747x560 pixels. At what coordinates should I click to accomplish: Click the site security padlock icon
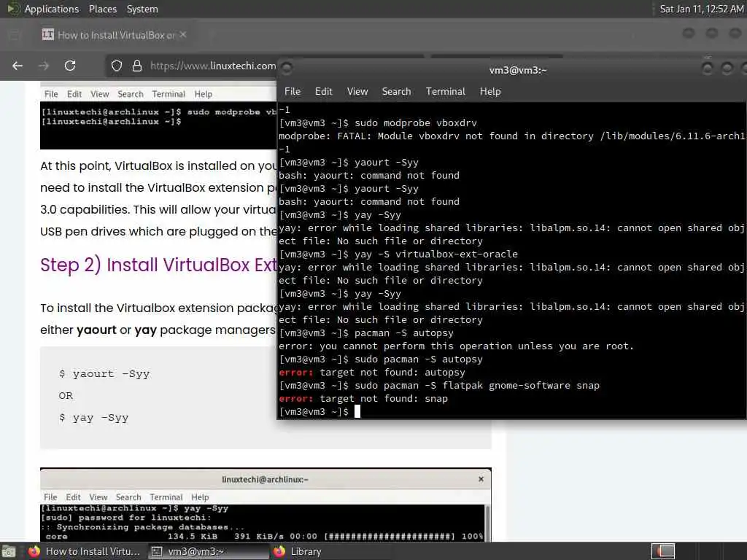click(137, 66)
